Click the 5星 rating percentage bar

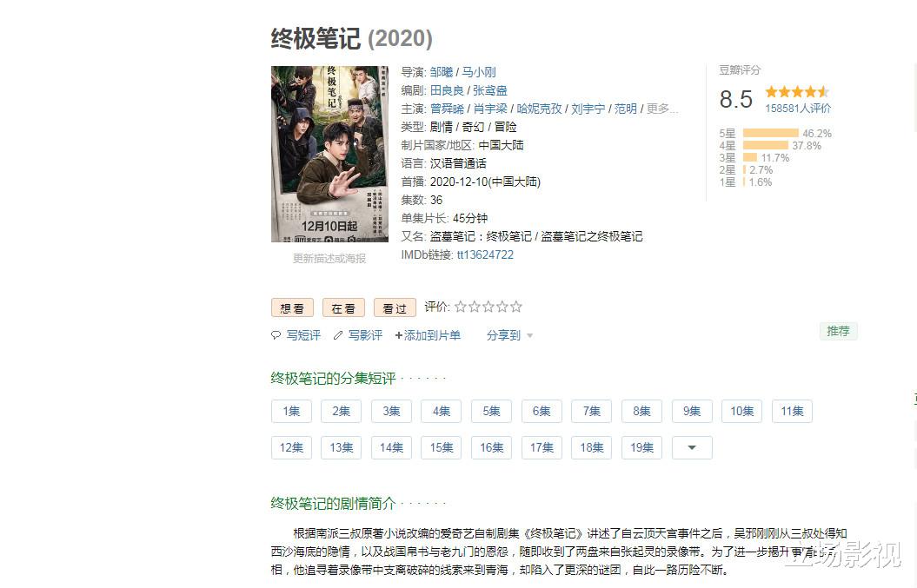[770, 133]
